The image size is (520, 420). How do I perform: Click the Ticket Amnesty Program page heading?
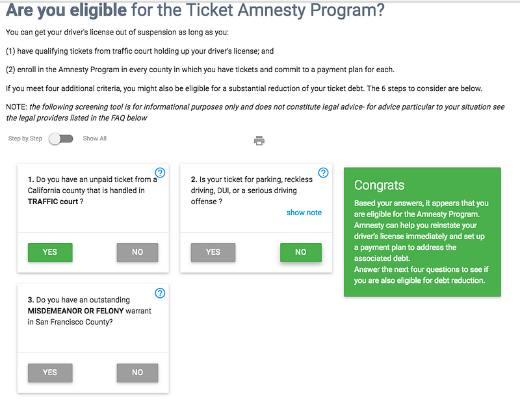(195, 11)
